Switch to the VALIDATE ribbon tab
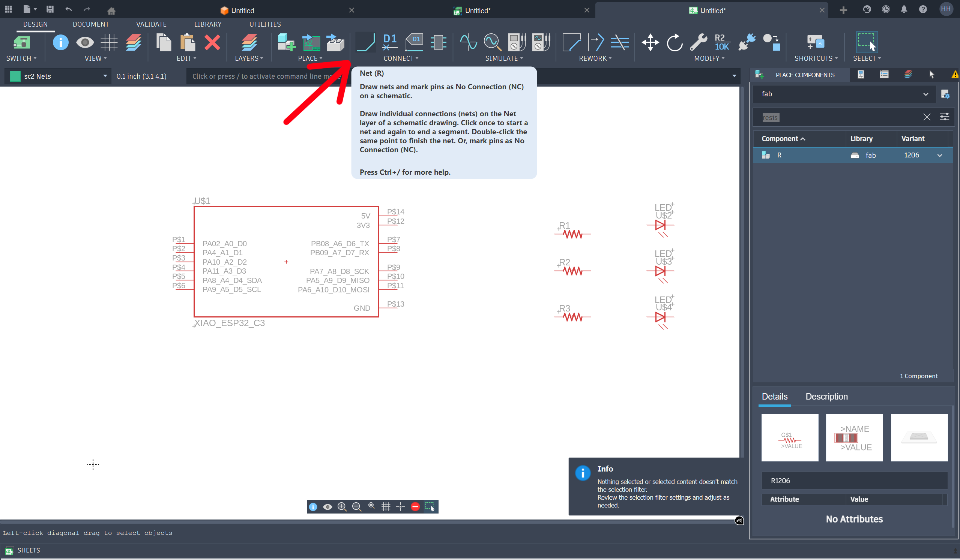 151,24
